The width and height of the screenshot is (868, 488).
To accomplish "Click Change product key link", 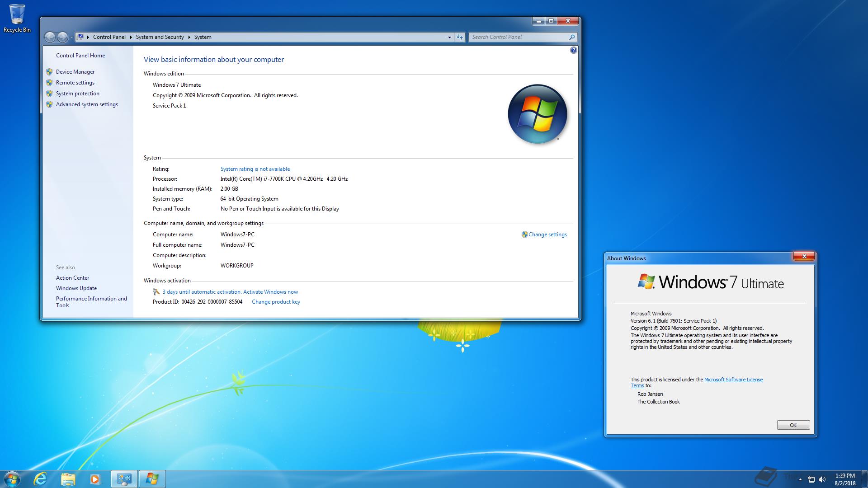I will (x=276, y=302).
